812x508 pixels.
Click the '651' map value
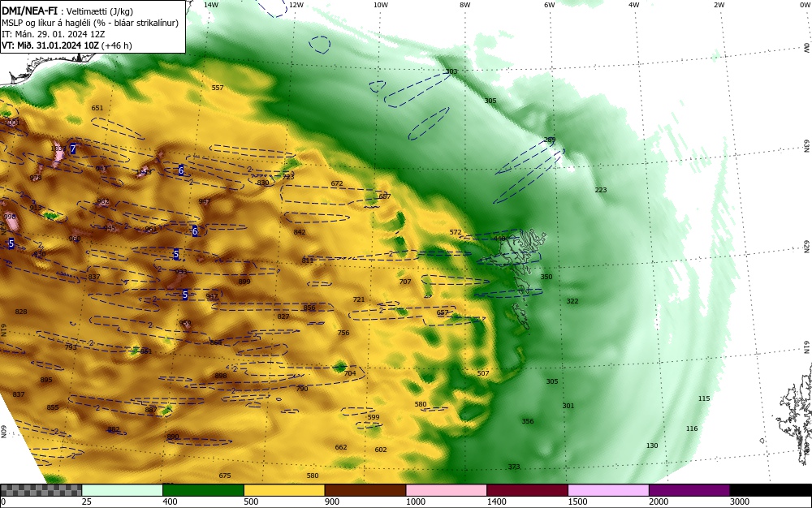(97, 108)
